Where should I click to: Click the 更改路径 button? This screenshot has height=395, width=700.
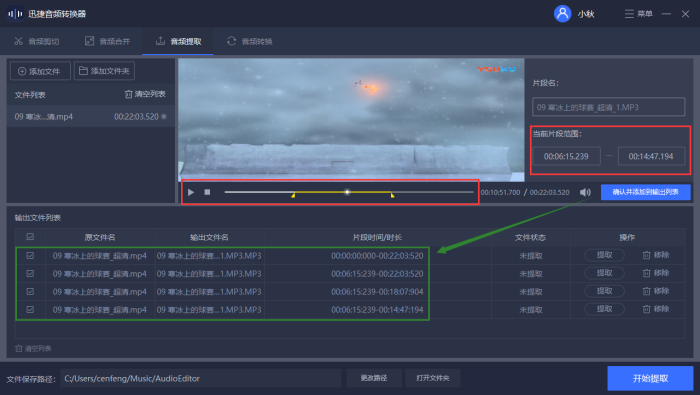click(x=374, y=378)
